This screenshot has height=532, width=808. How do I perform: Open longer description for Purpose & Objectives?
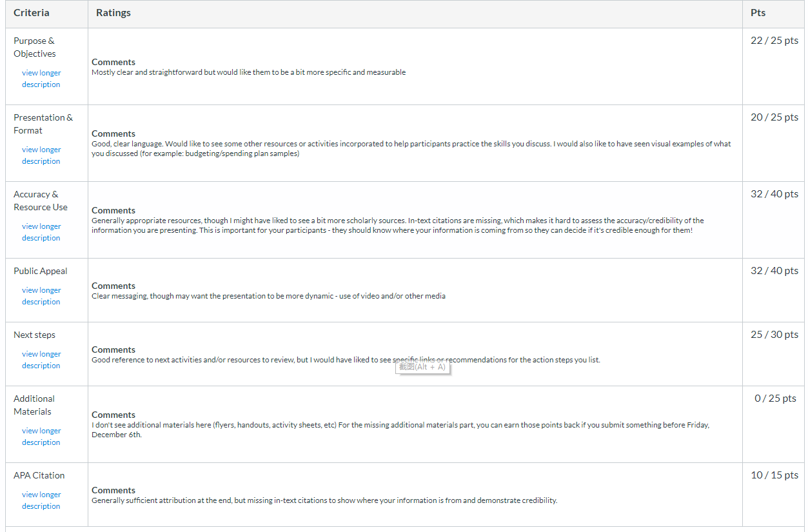click(41, 79)
